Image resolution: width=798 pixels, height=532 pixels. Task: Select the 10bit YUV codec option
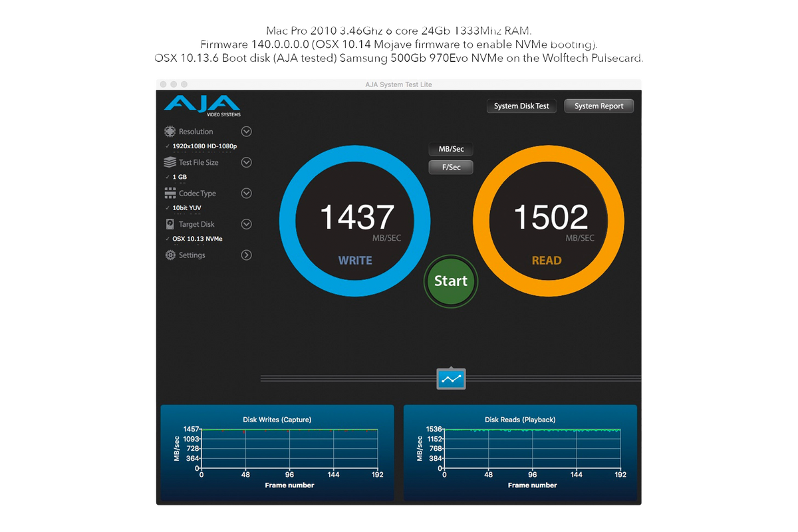[187, 208]
